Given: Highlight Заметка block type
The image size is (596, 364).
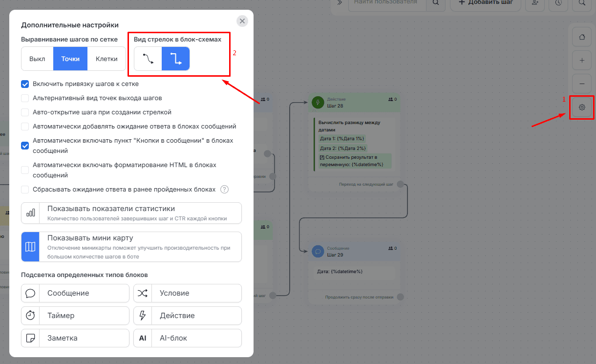Looking at the screenshot, I should [75, 338].
